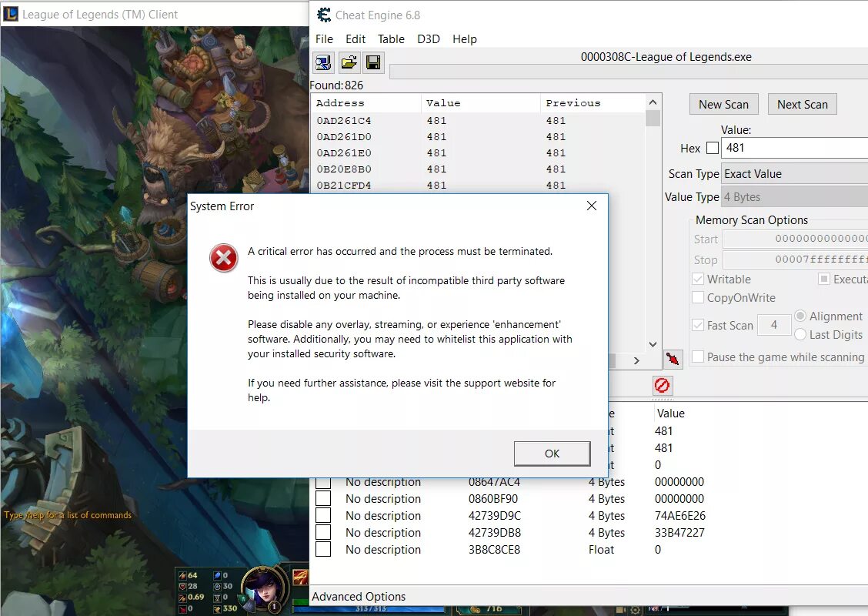Click Advanced Options at the bottom

[359, 597]
